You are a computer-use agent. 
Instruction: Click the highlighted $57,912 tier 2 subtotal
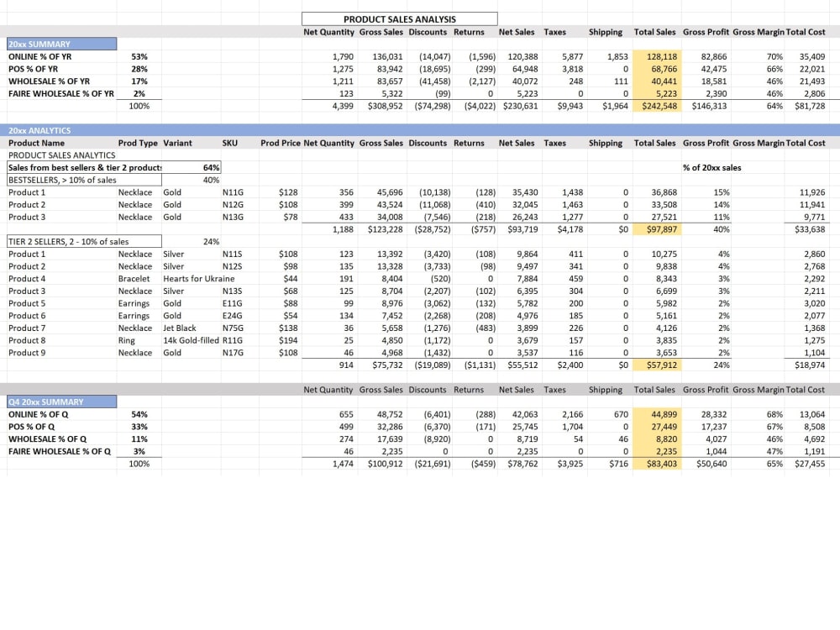tap(657, 365)
